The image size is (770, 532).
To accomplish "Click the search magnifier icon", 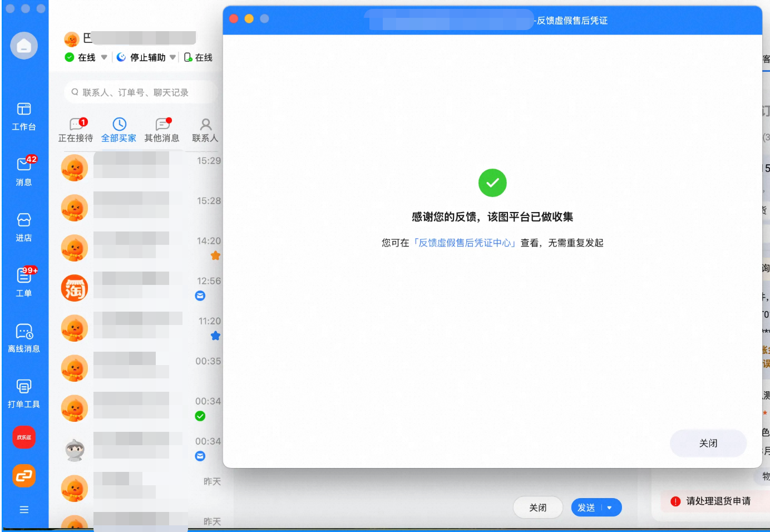I will [75, 92].
